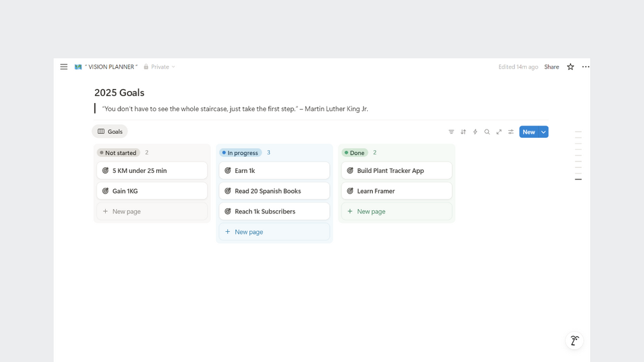
Task: Open the Private access dropdown
Action: pos(160,67)
